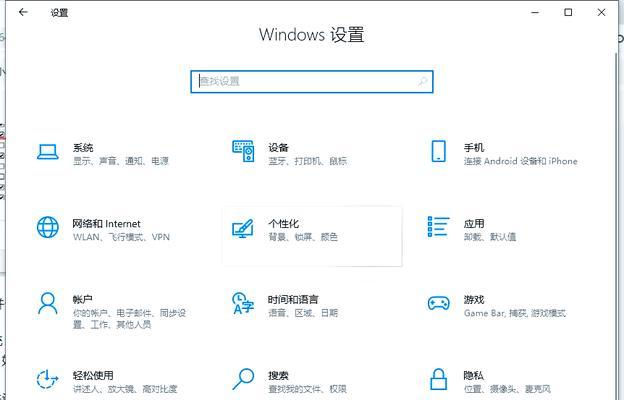
Task: Click the '讲述人、放大镜、高对比度' description
Action: [x=125, y=389]
